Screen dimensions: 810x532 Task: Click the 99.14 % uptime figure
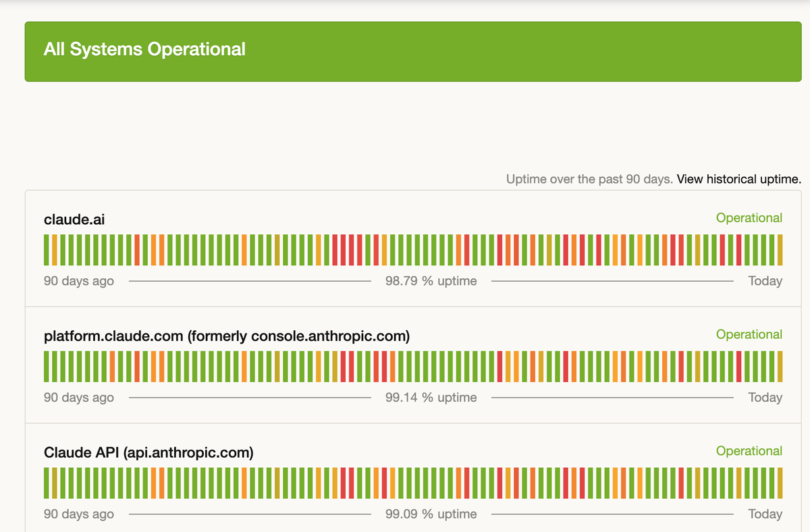click(431, 398)
